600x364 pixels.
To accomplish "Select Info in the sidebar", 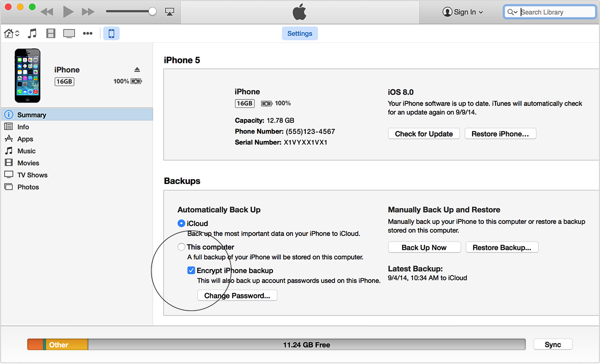I will [x=76, y=127].
